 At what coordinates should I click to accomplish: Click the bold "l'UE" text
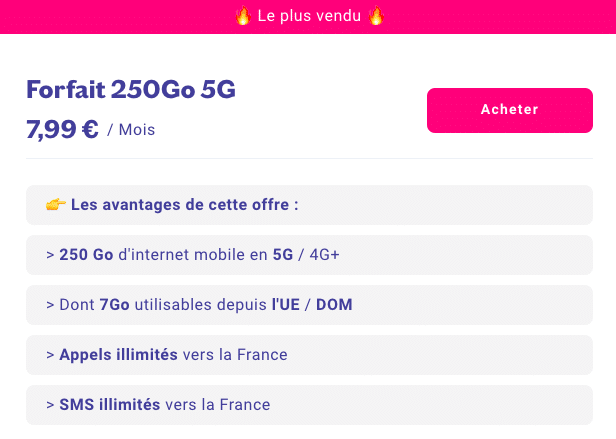point(286,304)
